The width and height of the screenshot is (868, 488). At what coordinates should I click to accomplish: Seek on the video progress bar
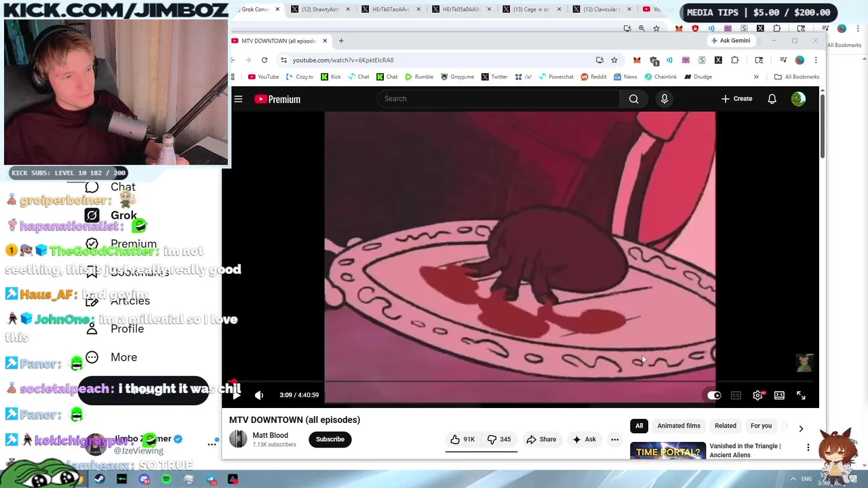point(520,382)
